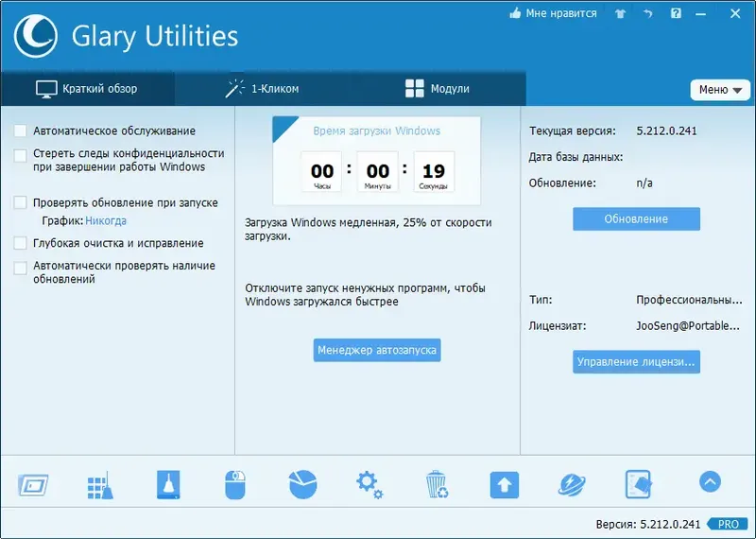This screenshot has width=756, height=539.
Task: Close the Glary Utilities window
Action: click(735, 13)
